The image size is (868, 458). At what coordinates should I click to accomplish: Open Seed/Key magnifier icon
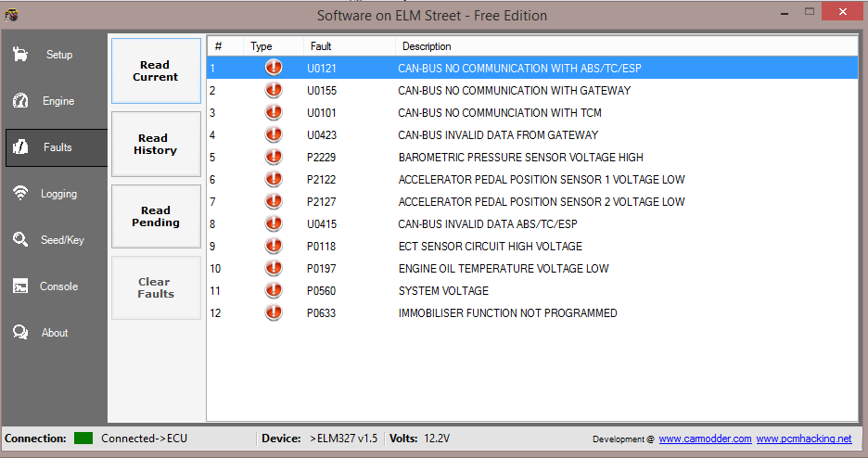coord(20,239)
